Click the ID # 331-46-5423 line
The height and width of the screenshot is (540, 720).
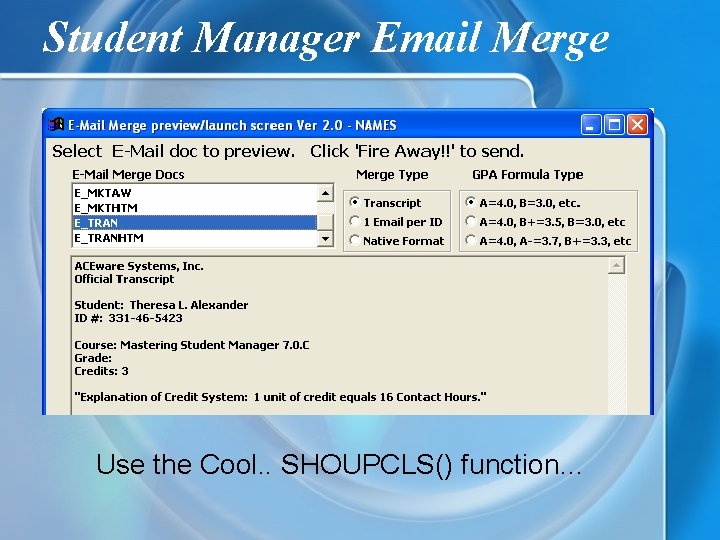click(129, 318)
